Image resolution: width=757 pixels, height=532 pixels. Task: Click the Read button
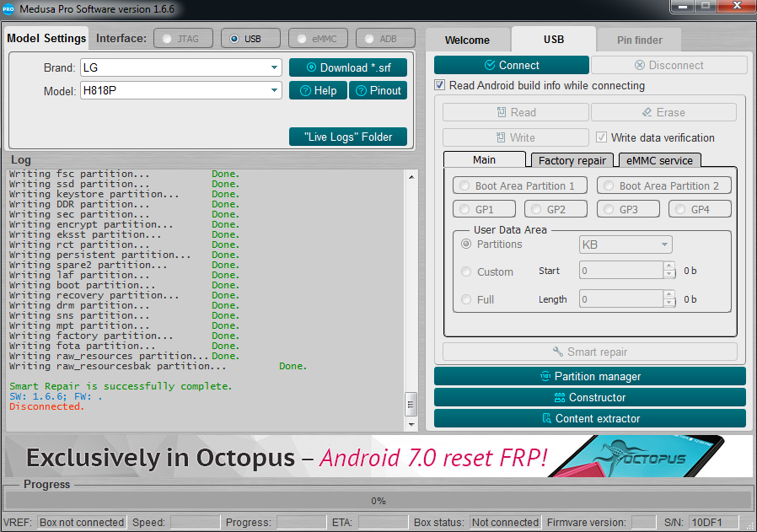(516, 112)
